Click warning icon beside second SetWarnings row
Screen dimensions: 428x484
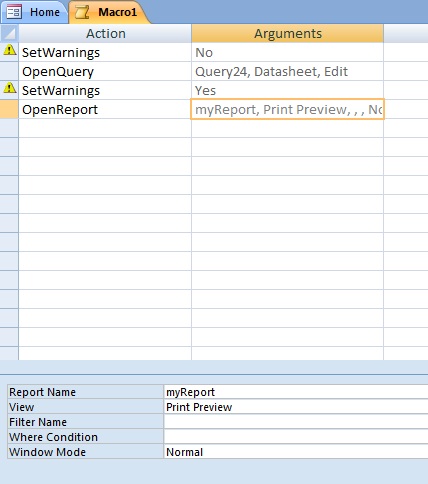10,88
